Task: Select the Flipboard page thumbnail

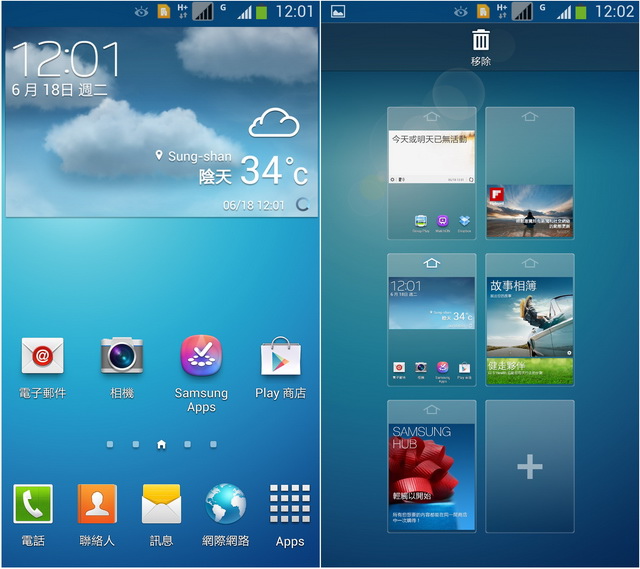Action: pyautogui.click(x=530, y=173)
